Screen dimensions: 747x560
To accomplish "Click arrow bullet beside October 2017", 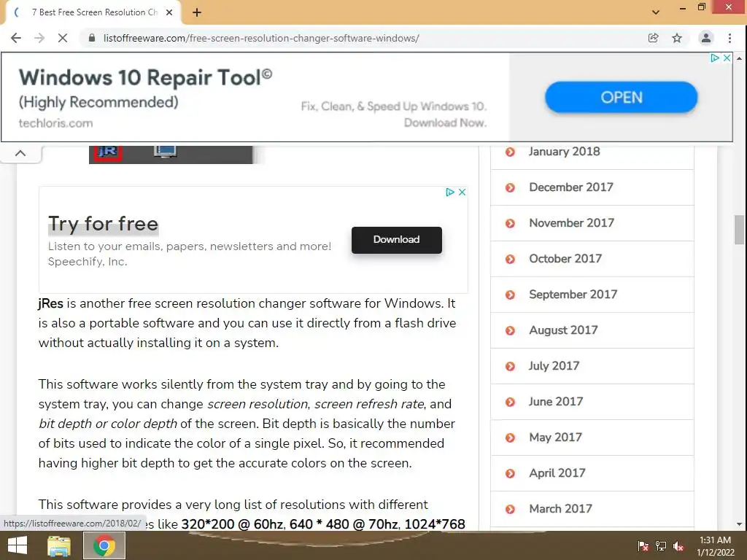I will pos(510,259).
